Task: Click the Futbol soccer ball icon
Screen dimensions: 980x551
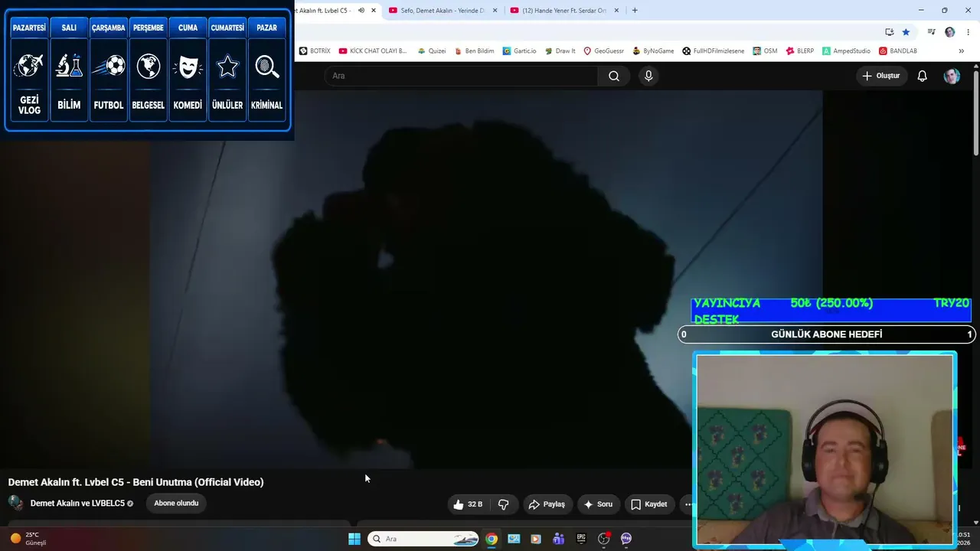Action: 109,67
